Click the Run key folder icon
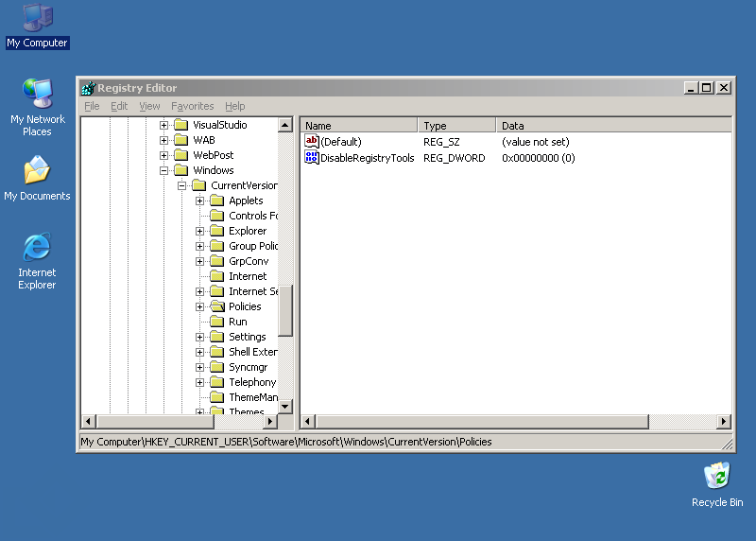Screen dimensions: 756x541 click(x=217, y=322)
